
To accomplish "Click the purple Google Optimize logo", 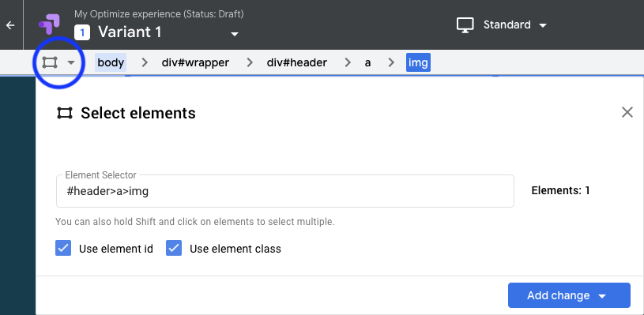I will [x=49, y=24].
